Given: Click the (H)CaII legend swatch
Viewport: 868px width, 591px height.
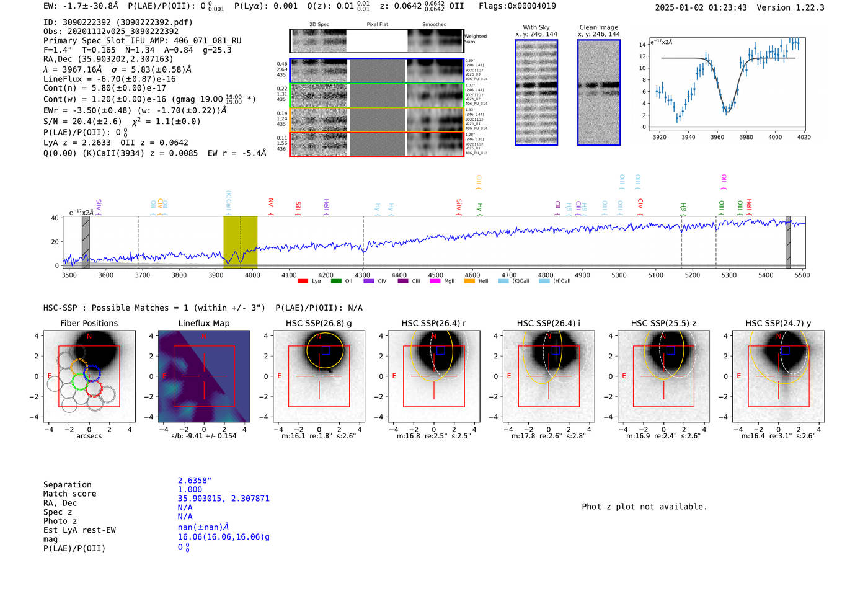Looking at the screenshot, I should click(x=544, y=282).
